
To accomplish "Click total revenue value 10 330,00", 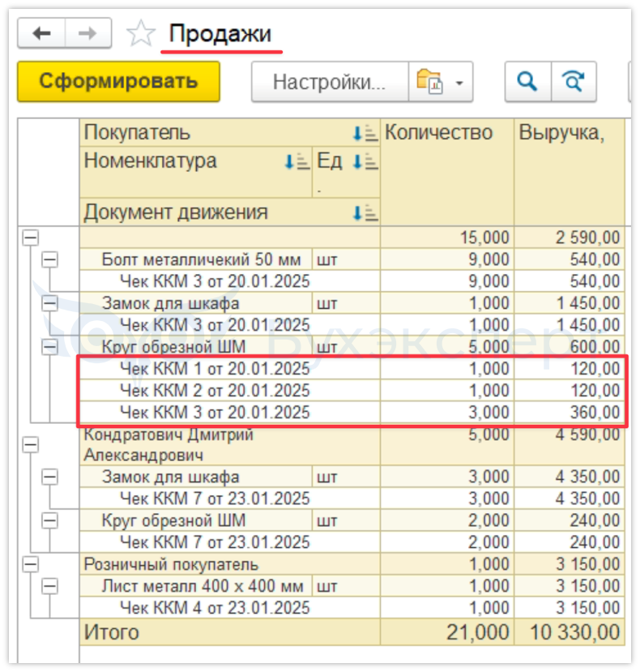I will pyautogui.click(x=575, y=632).
